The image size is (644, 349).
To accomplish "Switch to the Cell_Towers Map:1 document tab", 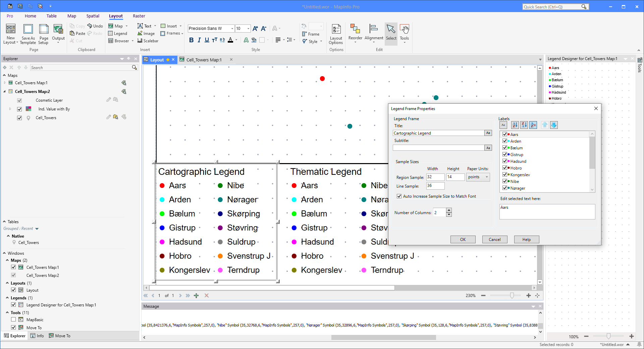I will [x=203, y=60].
